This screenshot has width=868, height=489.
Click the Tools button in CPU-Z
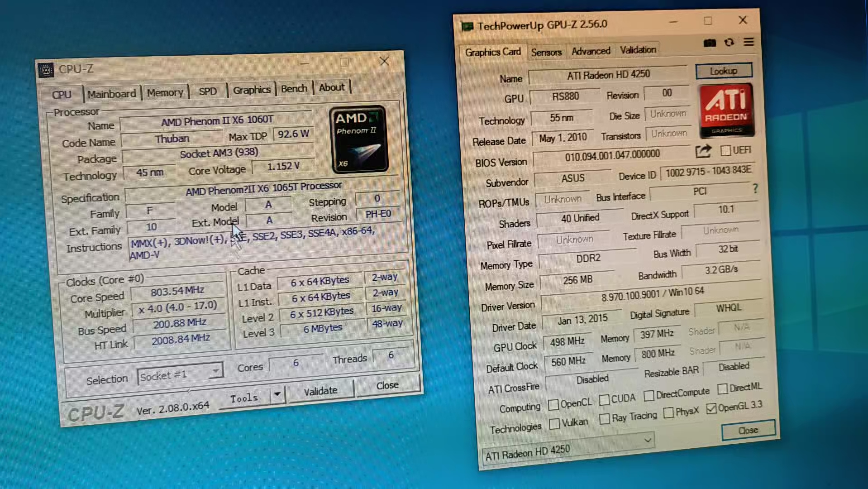244,398
